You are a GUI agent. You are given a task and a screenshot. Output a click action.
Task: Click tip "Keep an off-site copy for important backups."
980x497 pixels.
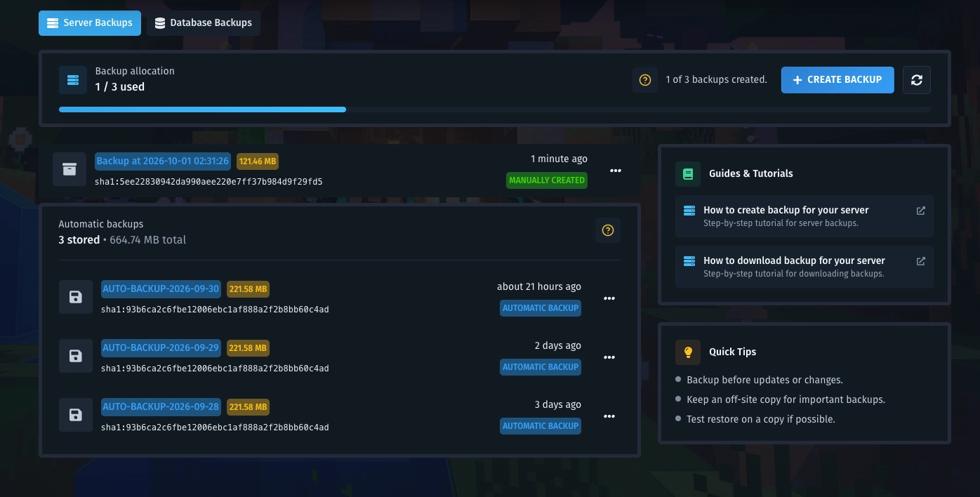[786, 399]
